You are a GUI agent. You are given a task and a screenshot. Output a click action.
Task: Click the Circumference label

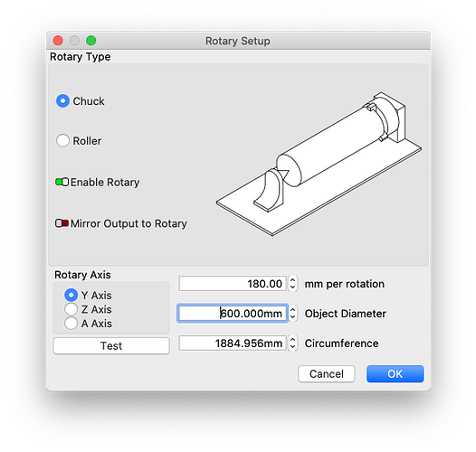341,344
